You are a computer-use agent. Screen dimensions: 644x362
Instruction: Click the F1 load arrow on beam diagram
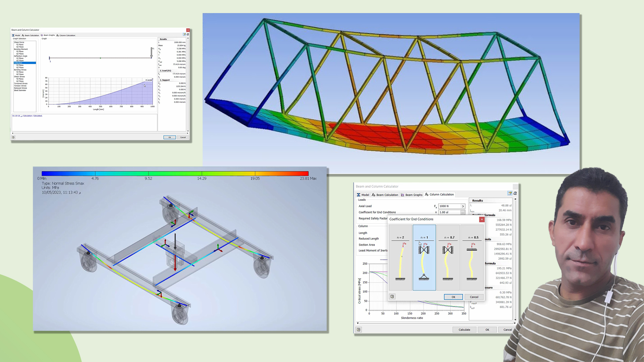point(152,53)
